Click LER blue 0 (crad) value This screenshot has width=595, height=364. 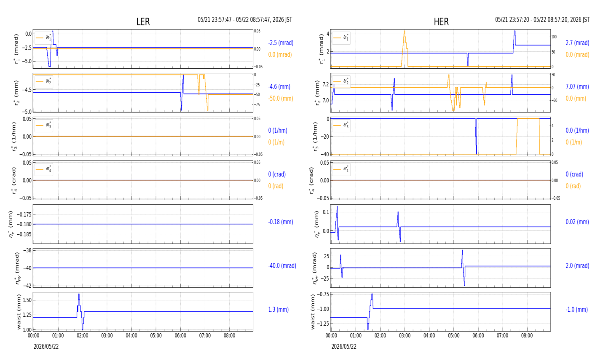tap(277, 174)
